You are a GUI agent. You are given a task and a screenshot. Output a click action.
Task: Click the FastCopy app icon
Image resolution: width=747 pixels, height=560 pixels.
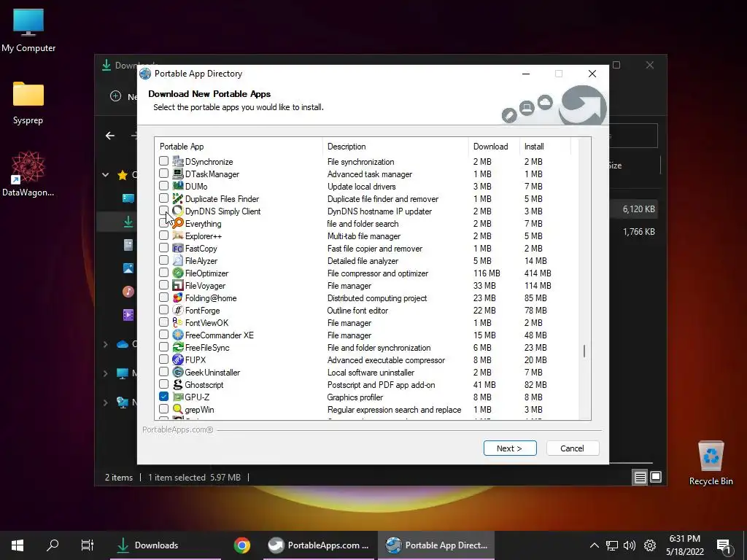click(x=178, y=248)
